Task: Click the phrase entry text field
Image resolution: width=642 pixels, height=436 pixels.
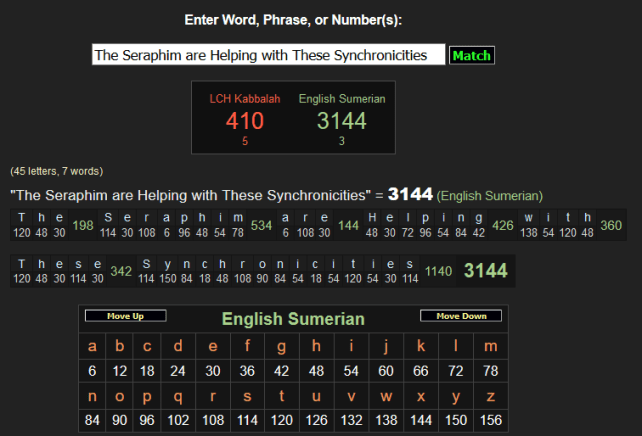Action: pos(267,56)
